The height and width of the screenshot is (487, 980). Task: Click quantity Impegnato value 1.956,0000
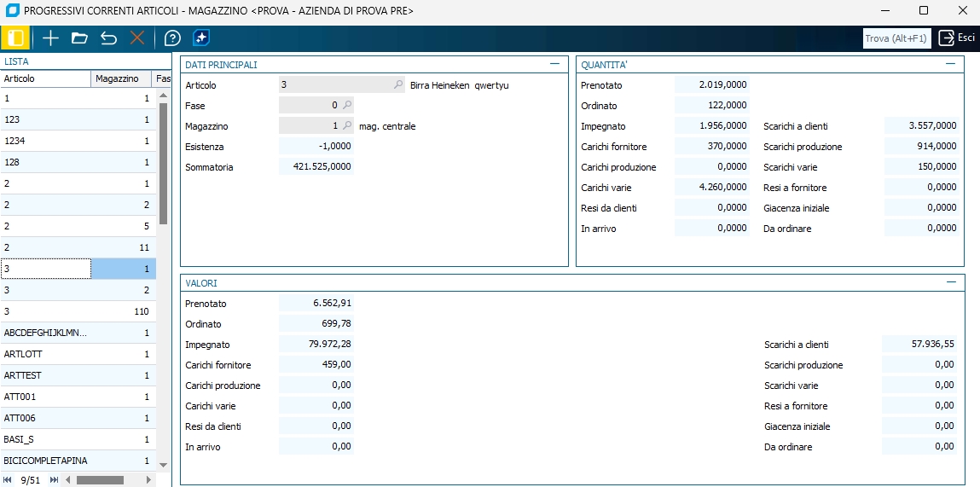[x=712, y=125]
